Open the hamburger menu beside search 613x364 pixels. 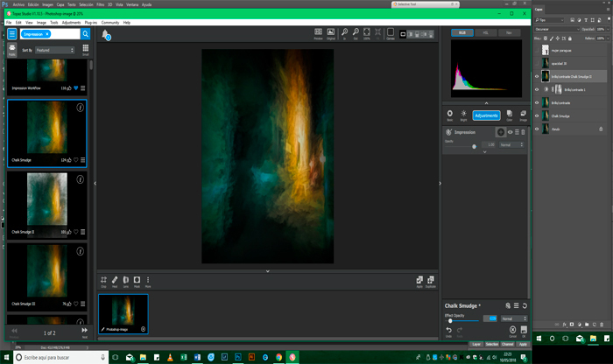(x=12, y=34)
